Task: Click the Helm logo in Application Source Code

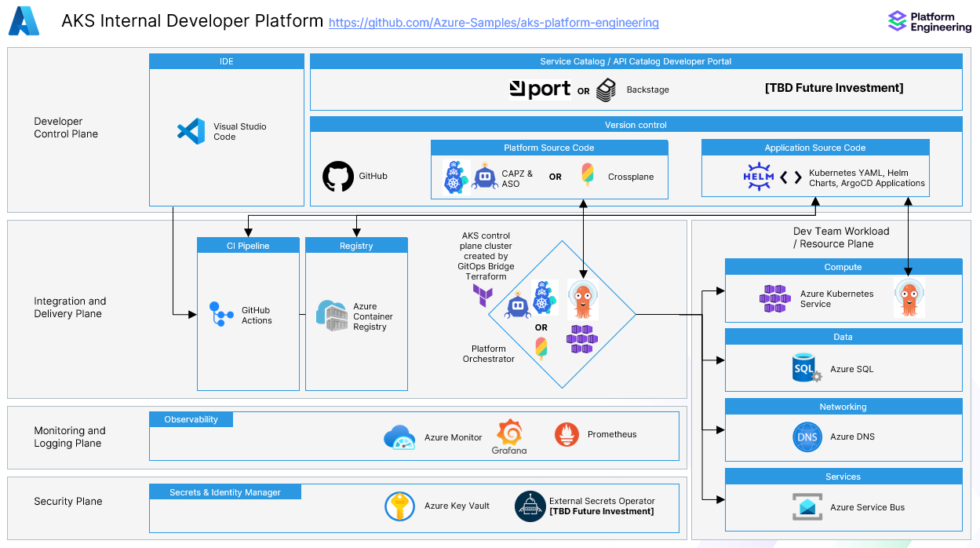Action: click(x=758, y=177)
